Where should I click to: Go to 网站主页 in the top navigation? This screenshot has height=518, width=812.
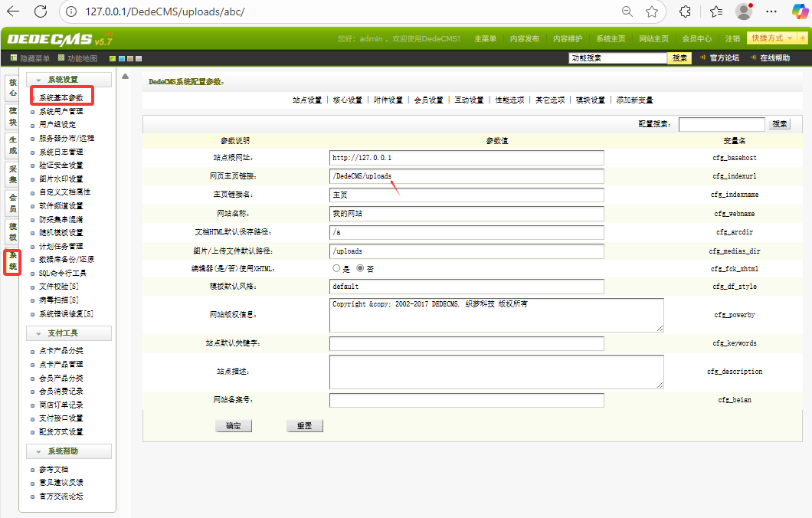point(653,39)
